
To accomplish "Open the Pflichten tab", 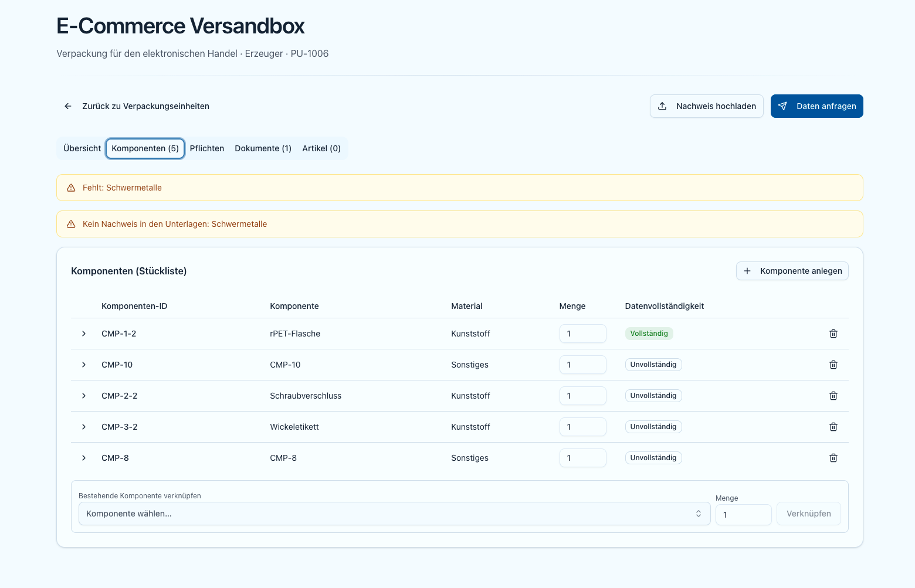I will (x=207, y=148).
